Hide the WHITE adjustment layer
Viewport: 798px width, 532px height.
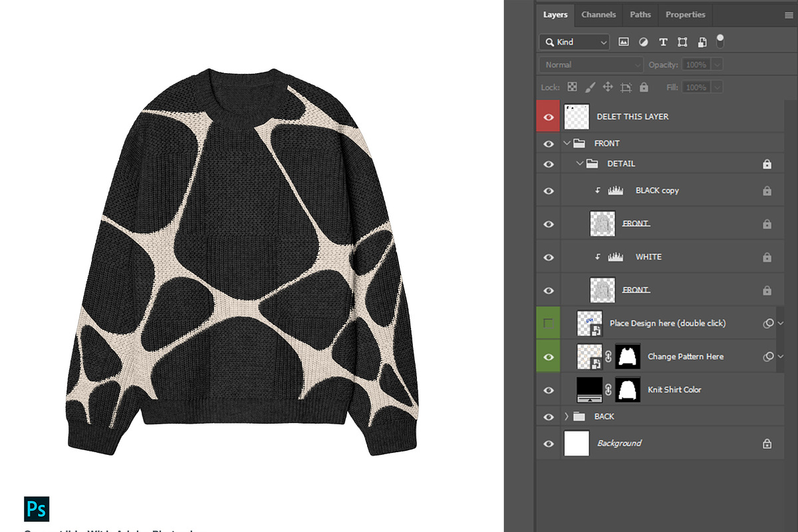click(x=549, y=257)
